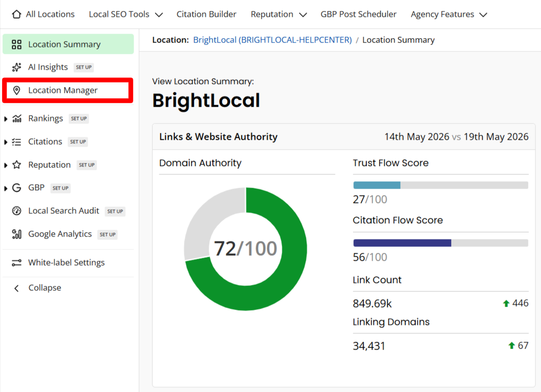Open the Reputation sidebar item

pyautogui.click(x=49, y=164)
